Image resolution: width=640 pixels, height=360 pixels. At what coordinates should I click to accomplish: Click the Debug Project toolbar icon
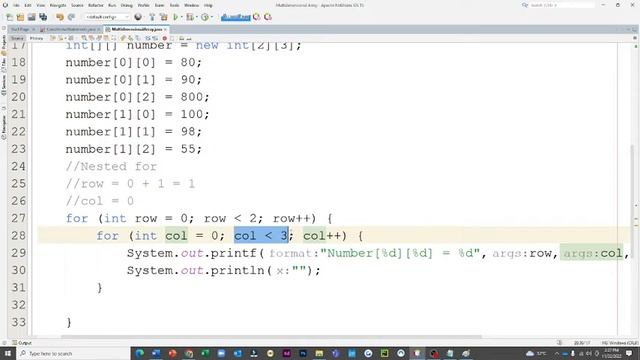[190, 17]
